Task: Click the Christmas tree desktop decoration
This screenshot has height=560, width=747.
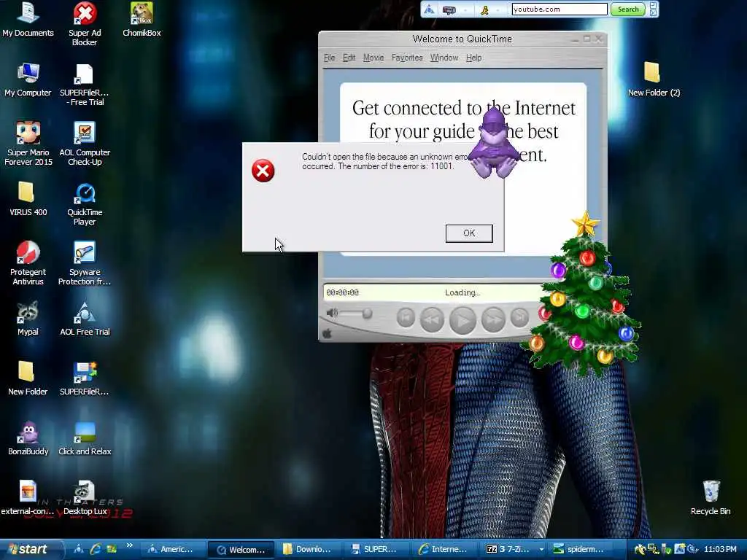Action: pyautogui.click(x=584, y=295)
